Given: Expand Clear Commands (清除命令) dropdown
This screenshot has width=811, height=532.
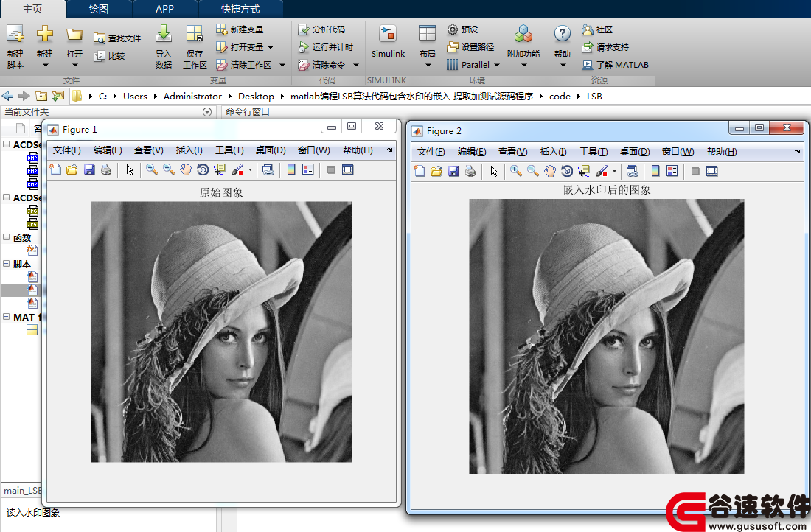Looking at the screenshot, I should [x=356, y=65].
